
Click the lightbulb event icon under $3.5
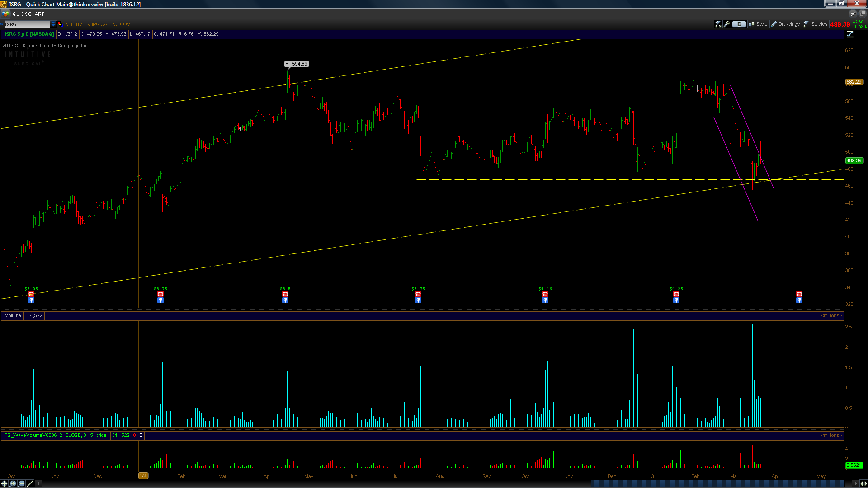(285, 300)
